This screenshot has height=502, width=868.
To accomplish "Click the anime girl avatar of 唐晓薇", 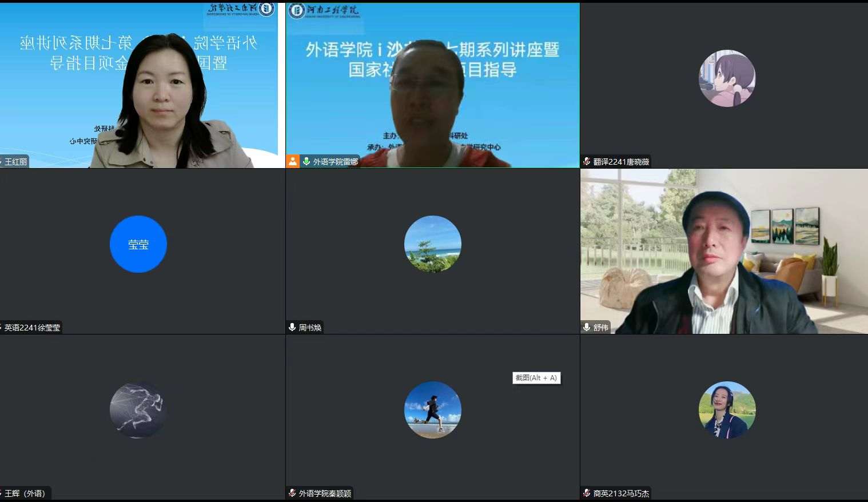I will (x=727, y=78).
